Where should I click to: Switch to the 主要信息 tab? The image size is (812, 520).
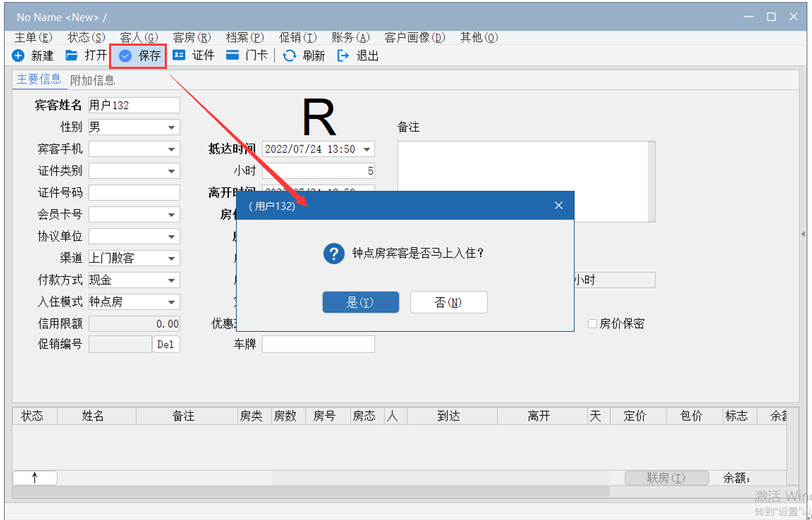coord(39,79)
